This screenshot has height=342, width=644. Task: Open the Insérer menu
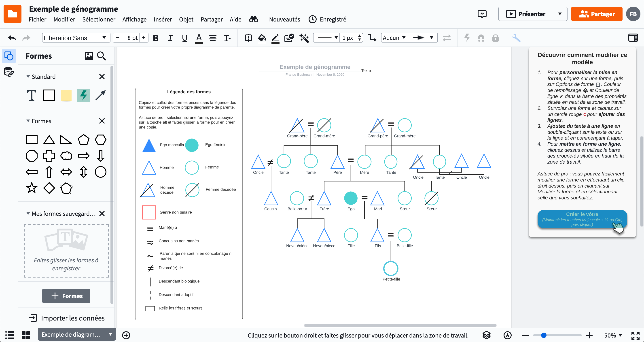pyautogui.click(x=163, y=19)
